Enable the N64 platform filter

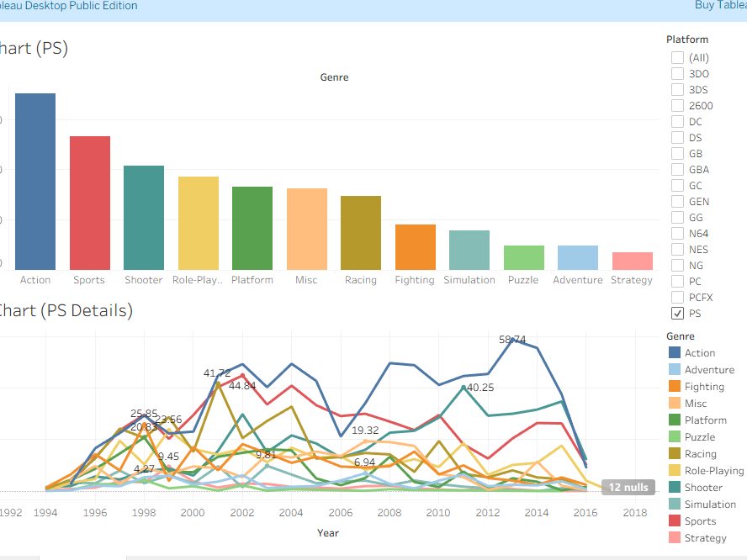tap(677, 234)
